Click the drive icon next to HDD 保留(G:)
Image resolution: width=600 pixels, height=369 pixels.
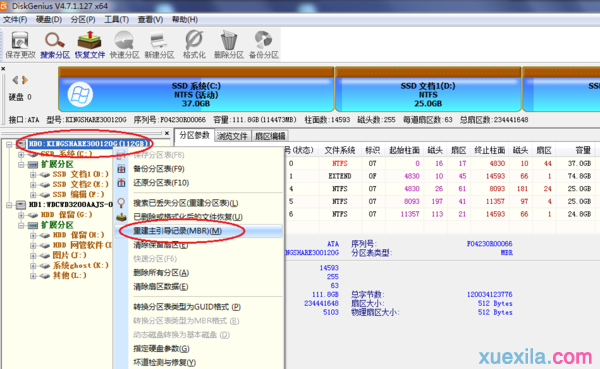click(33, 215)
